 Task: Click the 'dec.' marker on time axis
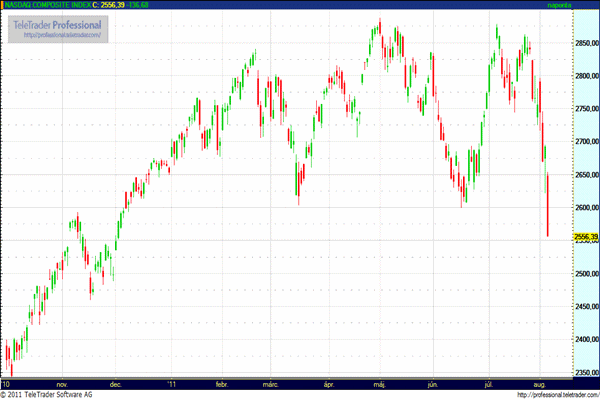(x=115, y=383)
